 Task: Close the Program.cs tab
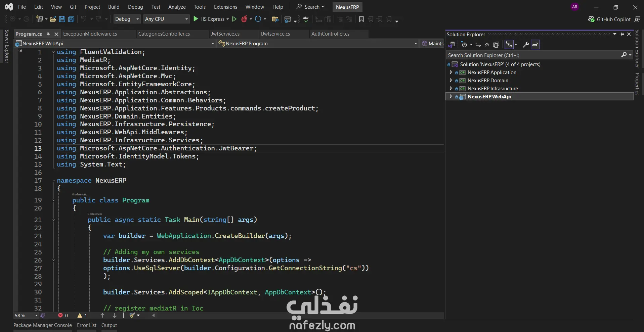click(x=56, y=34)
